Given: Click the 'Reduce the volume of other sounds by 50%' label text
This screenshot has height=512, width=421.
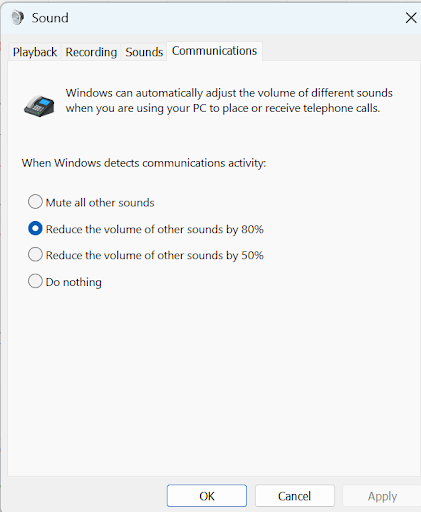Looking at the screenshot, I should click(x=155, y=255).
